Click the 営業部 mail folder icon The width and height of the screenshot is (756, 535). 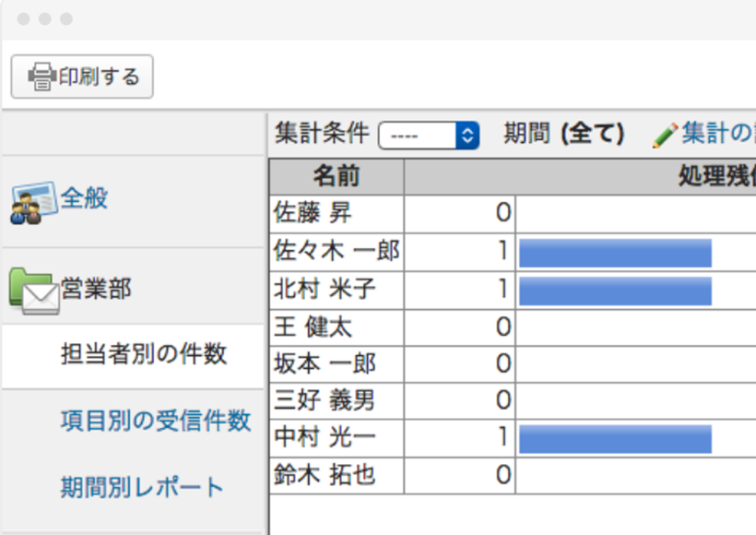(x=34, y=291)
